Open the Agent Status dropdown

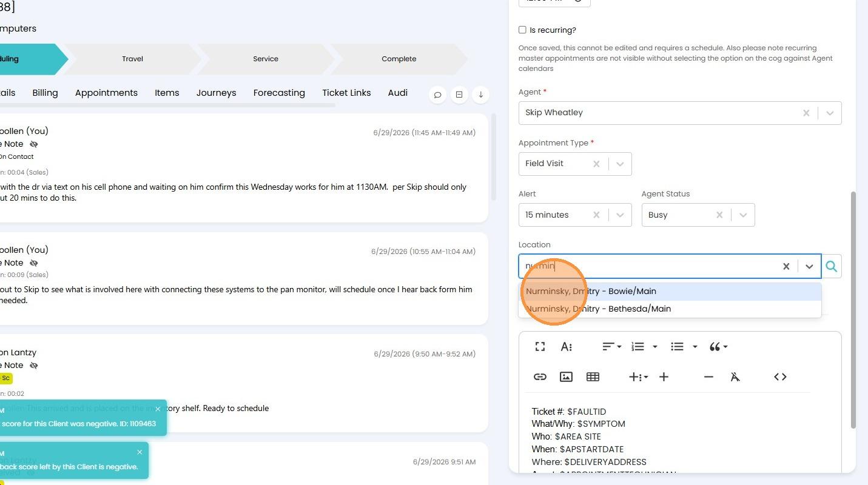point(743,215)
